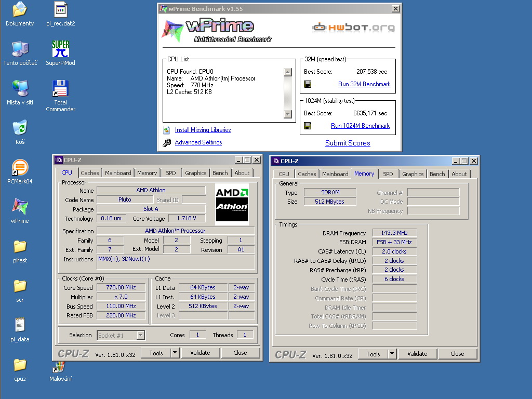
Task: Switch to Caches tab in left CPU-Z
Action: point(89,173)
